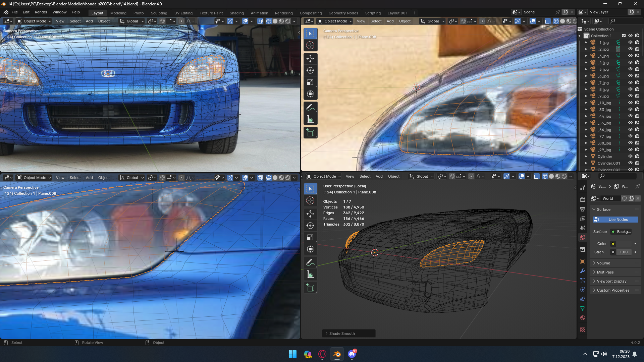The width and height of the screenshot is (644, 362).
Task: Select the Measure tool in top-right viewport
Action: point(310,119)
